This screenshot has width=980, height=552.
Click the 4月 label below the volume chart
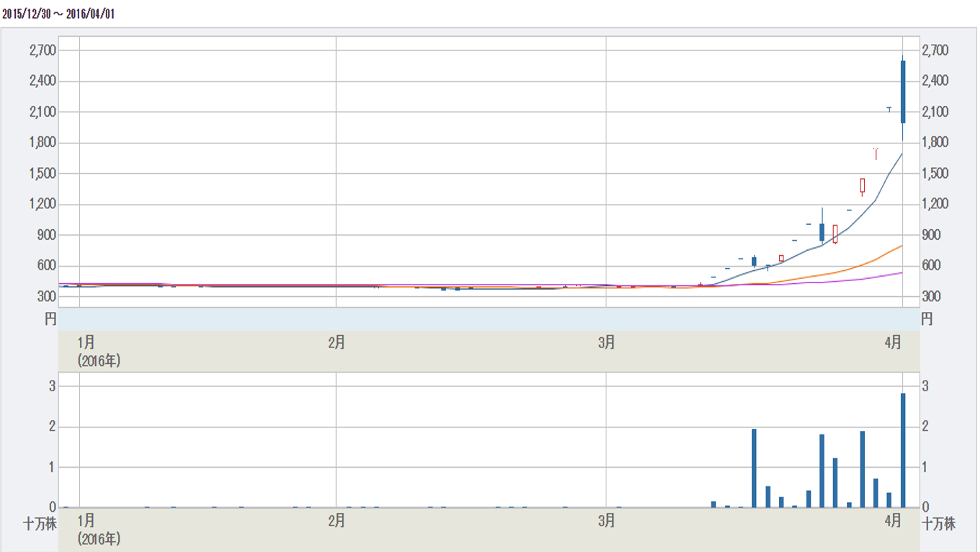pos(893,520)
